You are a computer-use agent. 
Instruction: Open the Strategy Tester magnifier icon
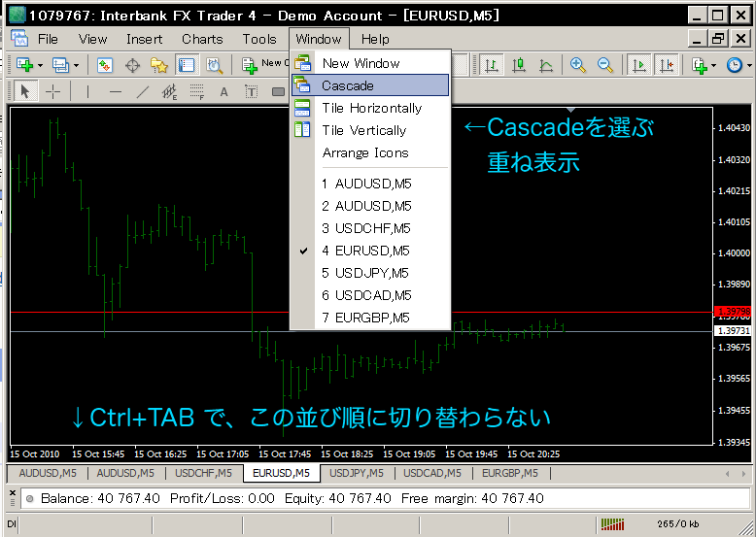click(x=214, y=65)
